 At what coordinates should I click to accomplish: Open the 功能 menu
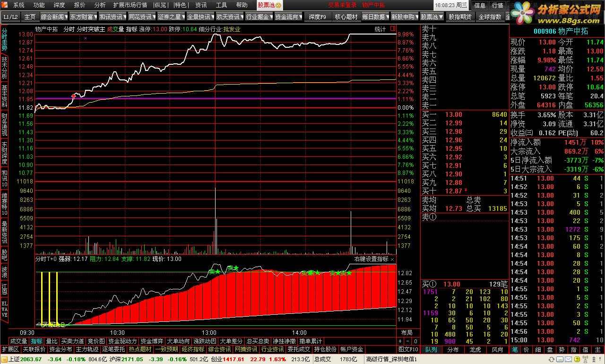[39, 5]
